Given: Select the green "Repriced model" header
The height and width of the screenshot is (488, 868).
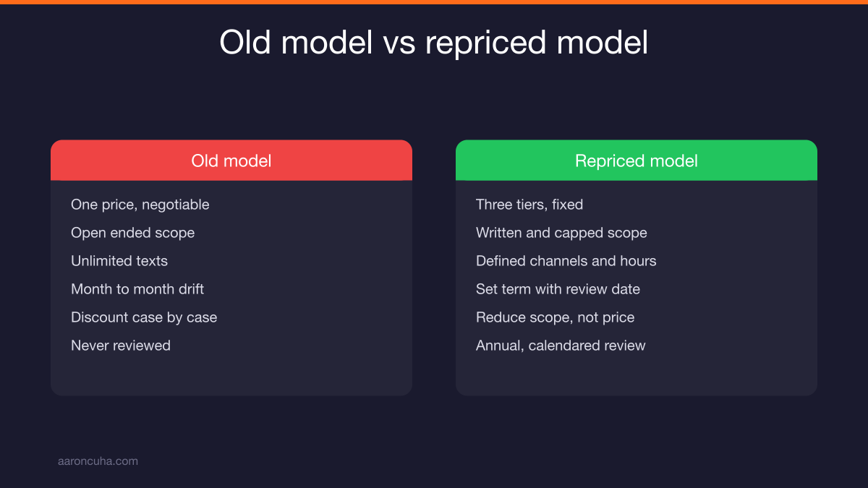Looking at the screenshot, I should (637, 160).
